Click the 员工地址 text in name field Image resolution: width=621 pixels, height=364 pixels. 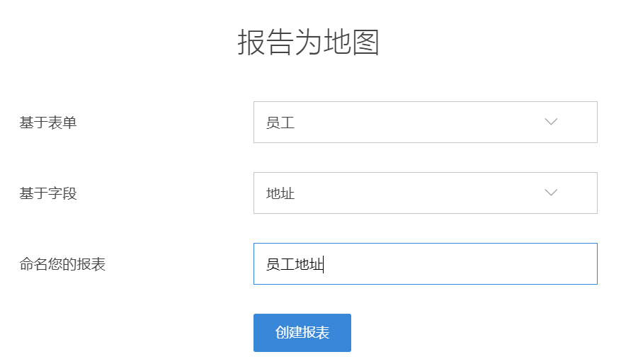[x=294, y=264]
